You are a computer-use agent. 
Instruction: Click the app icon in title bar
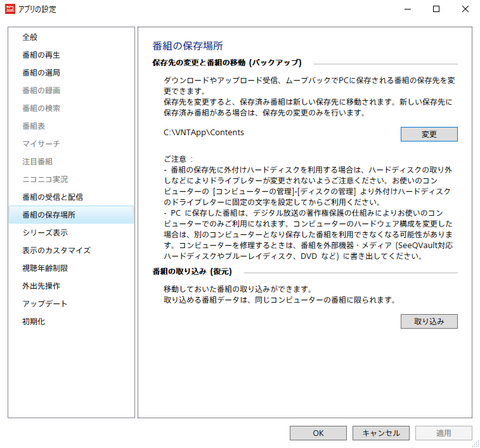tap(10, 10)
